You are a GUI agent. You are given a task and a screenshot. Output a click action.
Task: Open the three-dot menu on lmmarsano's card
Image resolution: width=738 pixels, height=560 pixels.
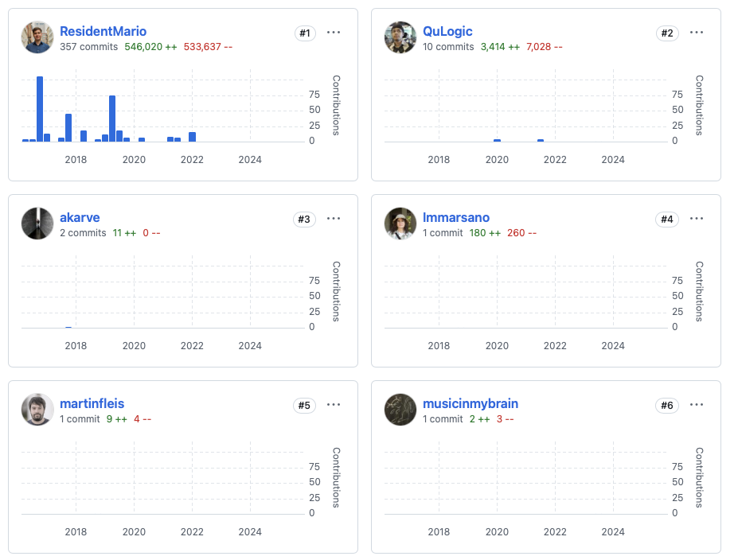click(x=697, y=219)
